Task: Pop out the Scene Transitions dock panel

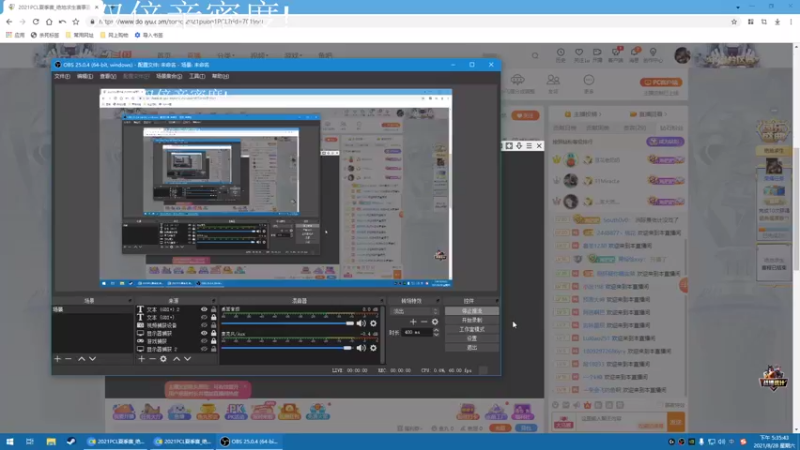Action: pyautogui.click(x=437, y=301)
